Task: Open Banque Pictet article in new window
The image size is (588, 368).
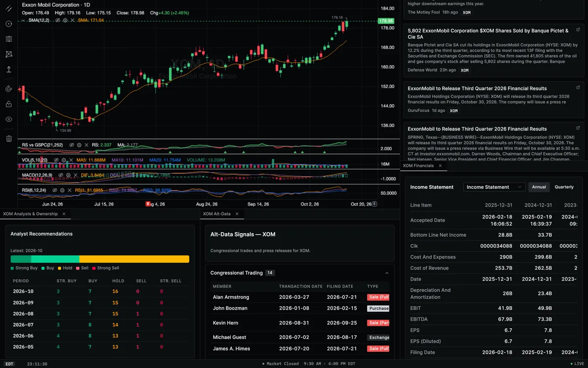Action: [578, 30]
